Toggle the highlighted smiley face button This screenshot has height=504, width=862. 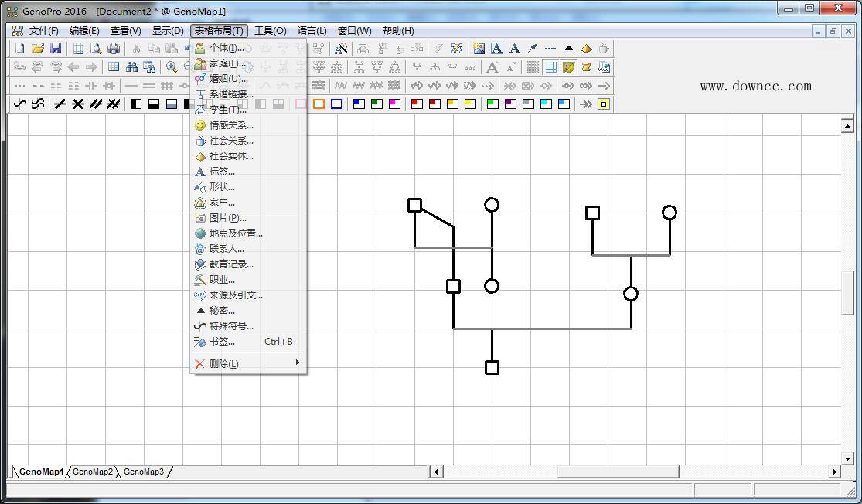[570, 66]
